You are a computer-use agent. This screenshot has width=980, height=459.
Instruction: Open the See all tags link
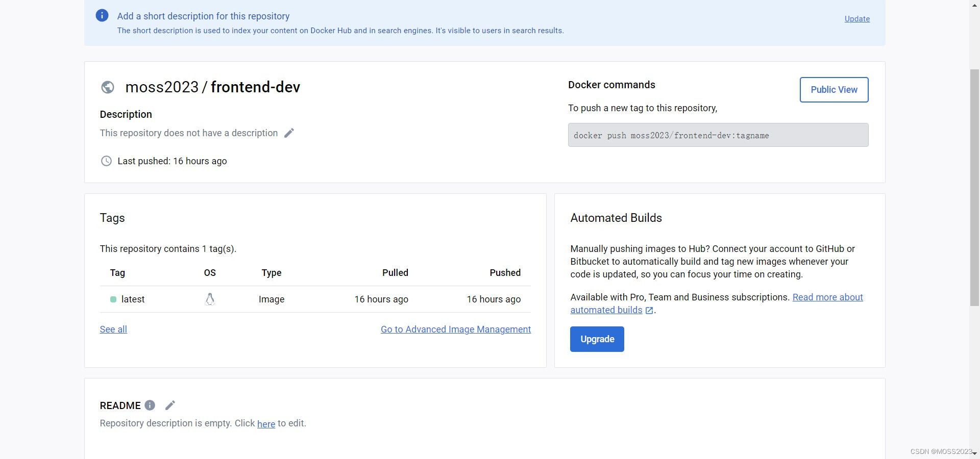pos(113,329)
